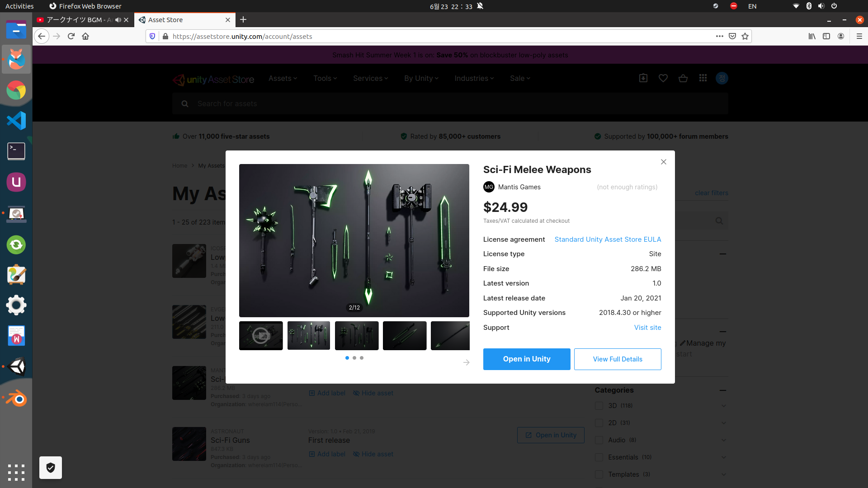The width and height of the screenshot is (868, 488).
Task: Launch Blender from dock
Action: coord(16,399)
